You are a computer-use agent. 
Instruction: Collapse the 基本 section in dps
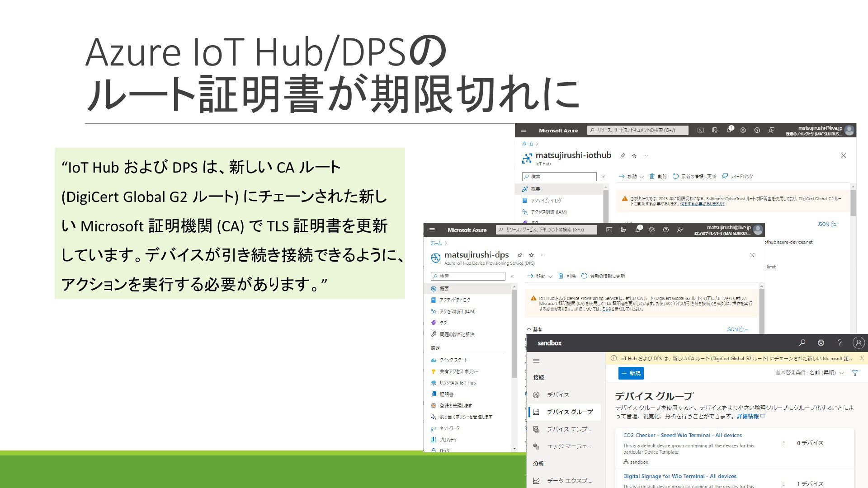[x=534, y=329]
